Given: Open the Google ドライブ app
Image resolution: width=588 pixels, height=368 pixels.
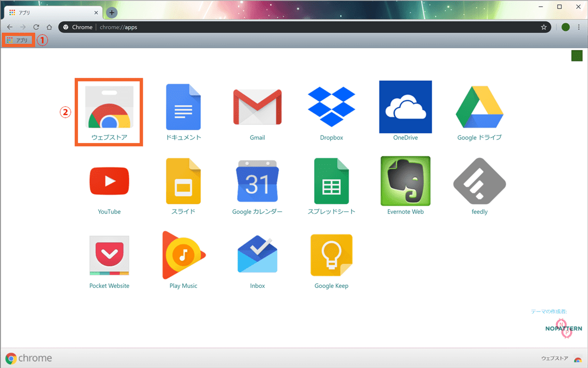Looking at the screenshot, I should click(x=479, y=113).
